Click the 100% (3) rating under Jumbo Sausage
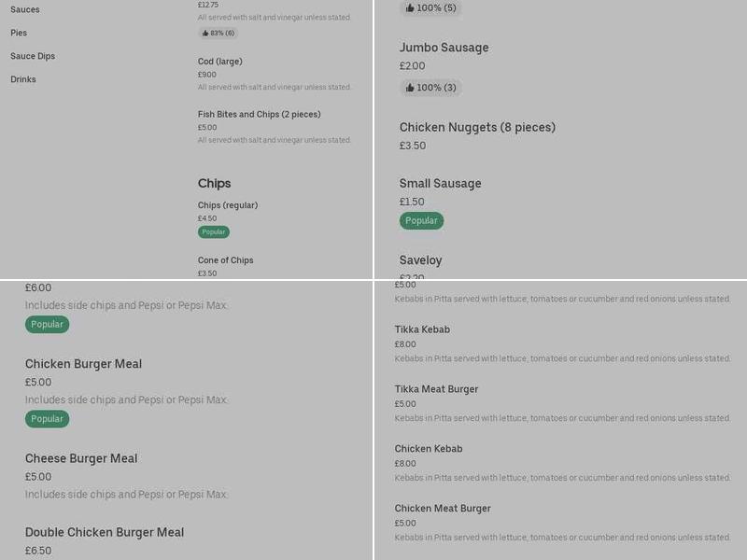 430,88
